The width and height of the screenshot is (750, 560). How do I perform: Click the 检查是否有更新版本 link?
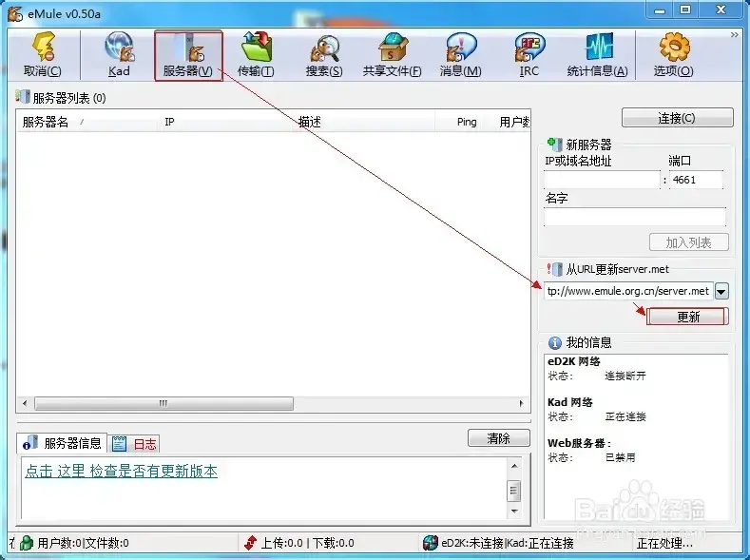(x=121, y=471)
